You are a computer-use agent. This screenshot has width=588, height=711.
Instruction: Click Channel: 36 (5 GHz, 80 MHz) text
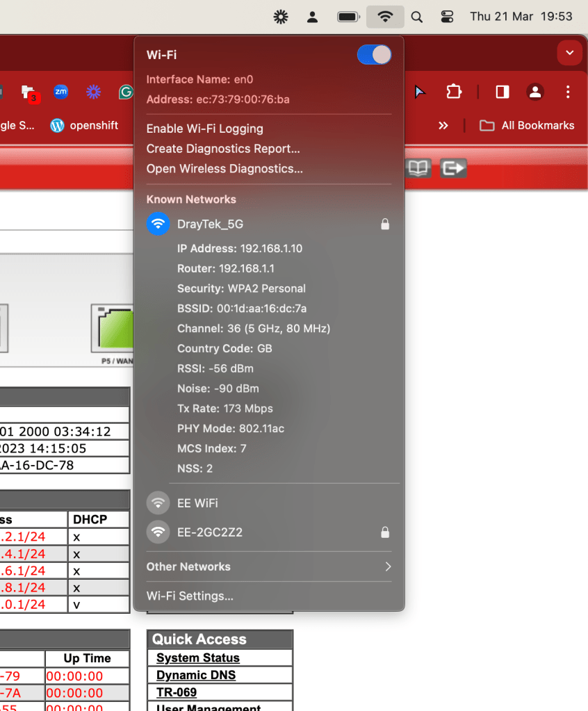pyautogui.click(x=254, y=328)
